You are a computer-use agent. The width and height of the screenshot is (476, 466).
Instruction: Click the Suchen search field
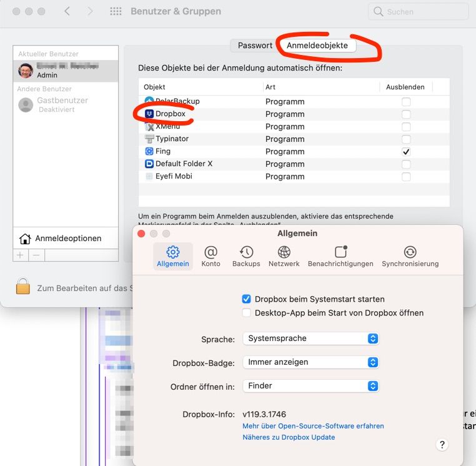pos(419,11)
